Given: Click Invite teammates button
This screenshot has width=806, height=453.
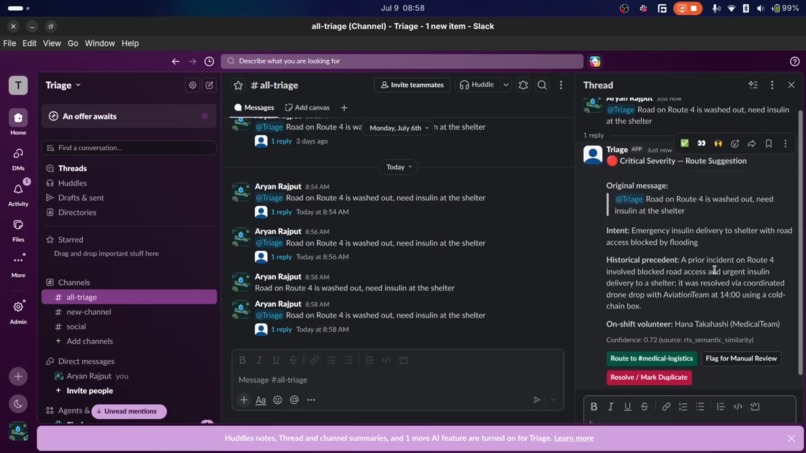Looking at the screenshot, I should click(412, 85).
